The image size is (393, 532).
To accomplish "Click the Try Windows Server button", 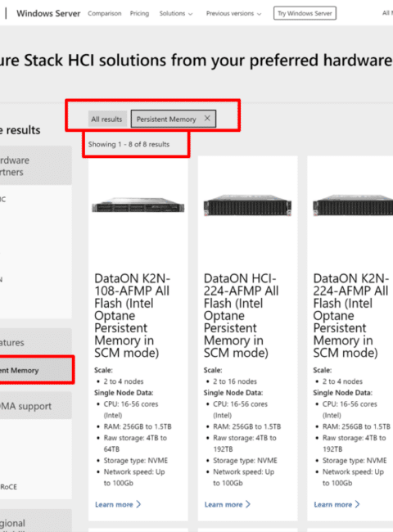I will [x=305, y=13].
